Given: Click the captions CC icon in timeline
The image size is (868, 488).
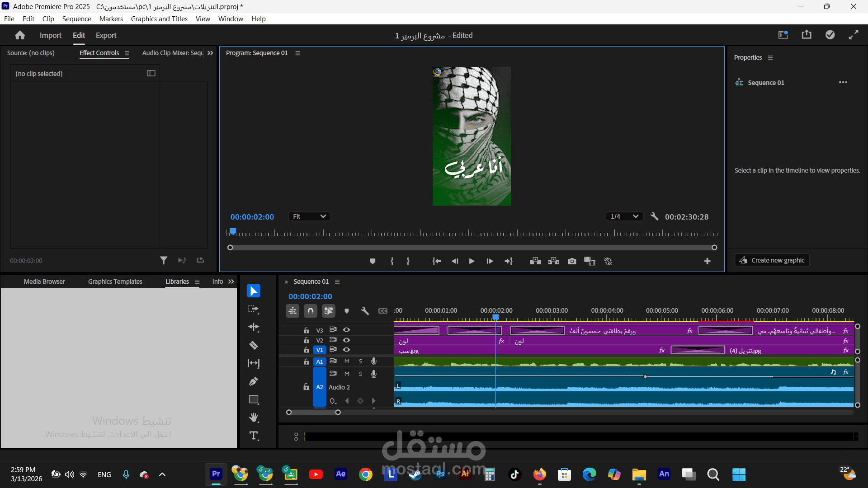Looking at the screenshot, I should (383, 311).
